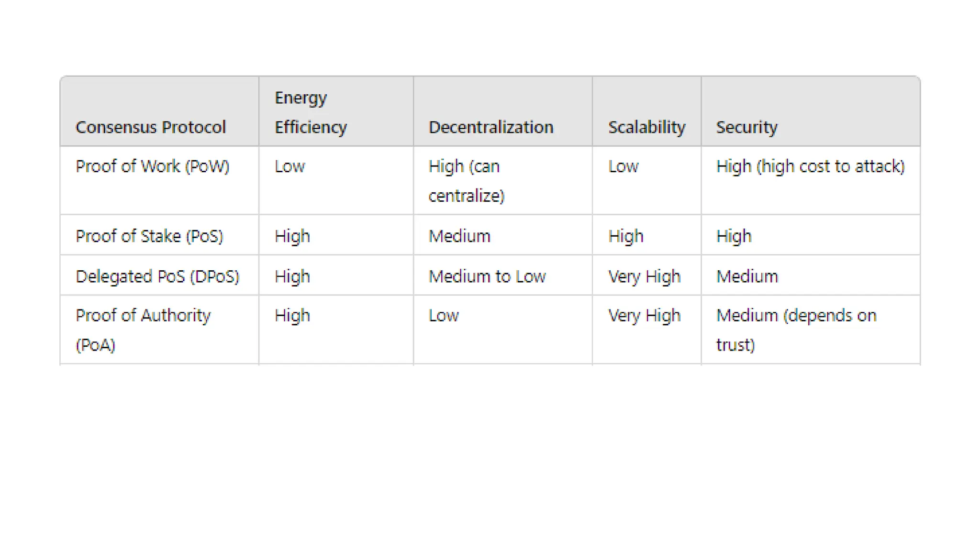Click the Consensus Protocol column header

[x=150, y=127]
